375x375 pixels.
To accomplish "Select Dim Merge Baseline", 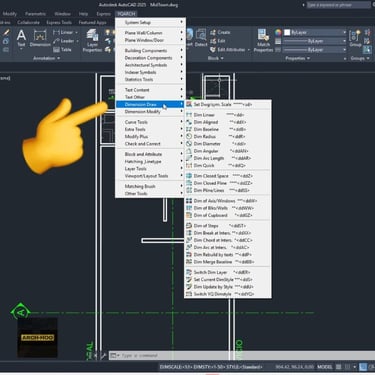I will pyautogui.click(x=228, y=262).
